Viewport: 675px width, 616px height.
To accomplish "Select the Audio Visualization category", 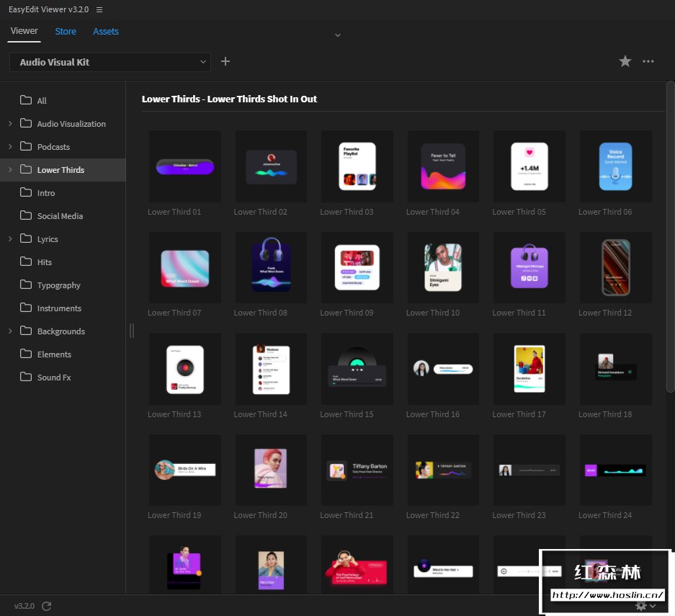I will 63,123.
